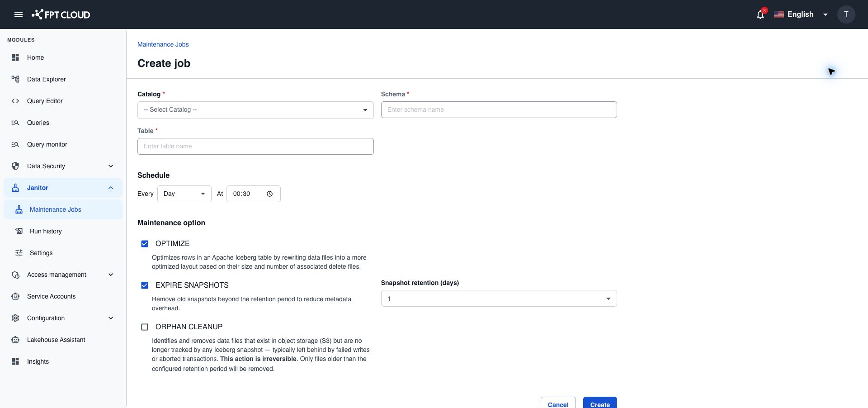
Task: Click the 00:30 time input
Action: pyautogui.click(x=253, y=194)
